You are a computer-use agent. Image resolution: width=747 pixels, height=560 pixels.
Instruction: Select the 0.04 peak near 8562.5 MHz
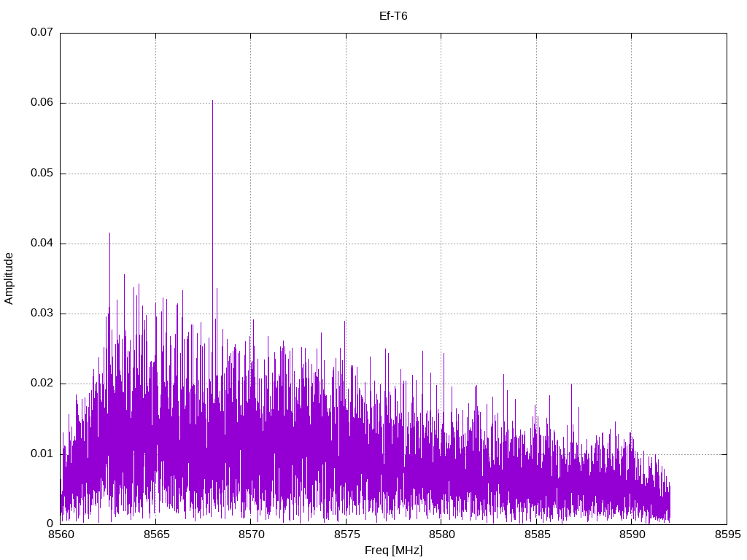pyautogui.click(x=109, y=235)
